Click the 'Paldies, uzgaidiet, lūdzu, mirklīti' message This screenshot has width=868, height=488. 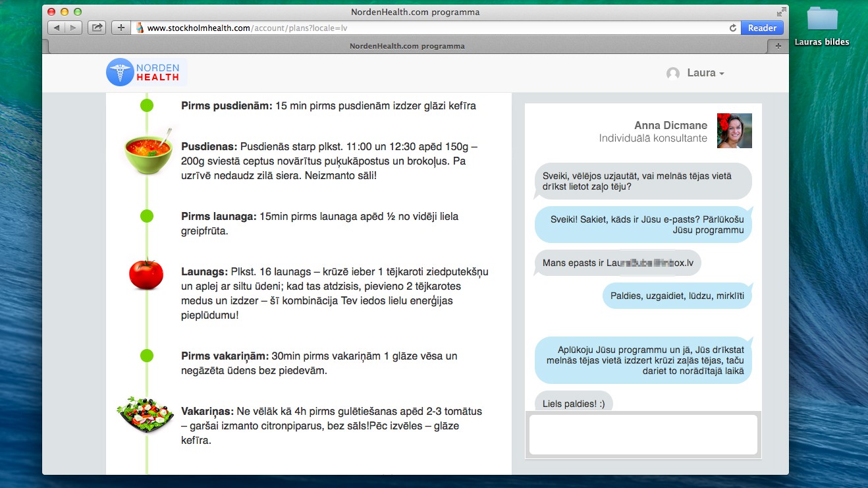click(x=677, y=296)
